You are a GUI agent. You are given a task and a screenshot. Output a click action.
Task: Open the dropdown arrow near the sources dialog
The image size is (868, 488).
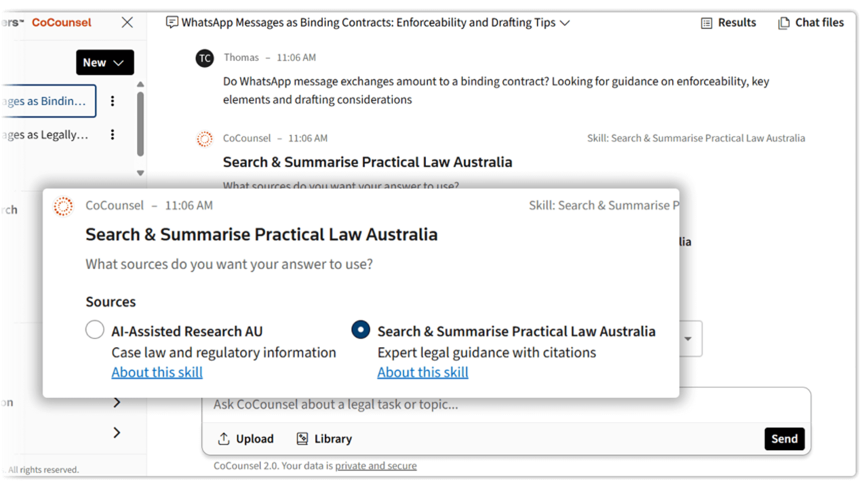tap(689, 338)
